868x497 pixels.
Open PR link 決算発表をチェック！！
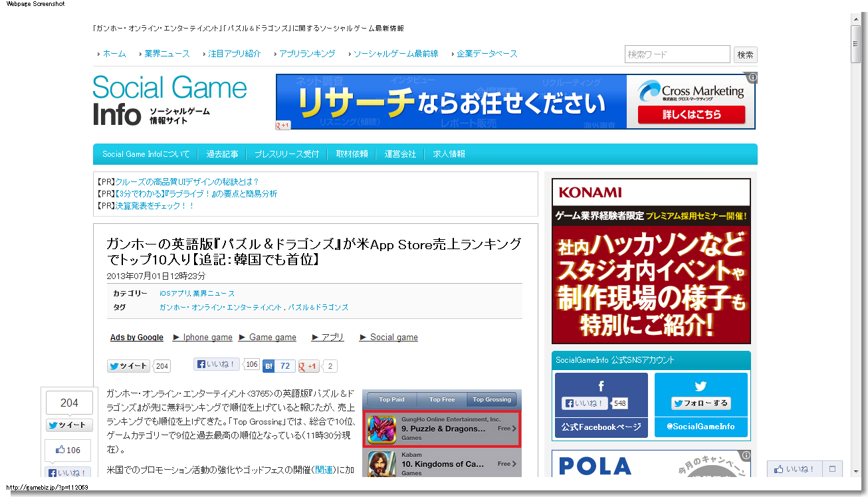(156, 206)
